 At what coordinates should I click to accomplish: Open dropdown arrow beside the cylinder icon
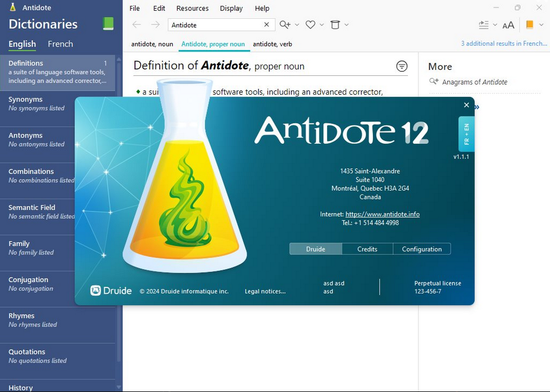[x=347, y=25]
